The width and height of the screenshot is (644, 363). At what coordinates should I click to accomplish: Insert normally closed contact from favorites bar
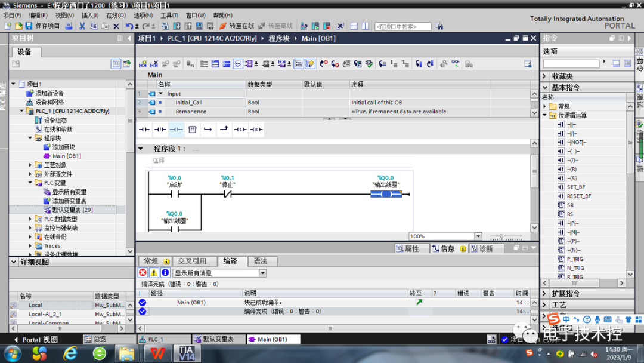(160, 130)
